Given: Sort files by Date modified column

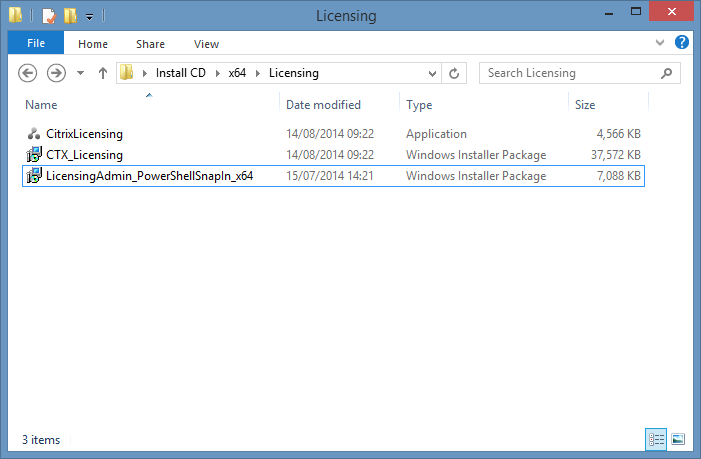Looking at the screenshot, I should point(323,105).
